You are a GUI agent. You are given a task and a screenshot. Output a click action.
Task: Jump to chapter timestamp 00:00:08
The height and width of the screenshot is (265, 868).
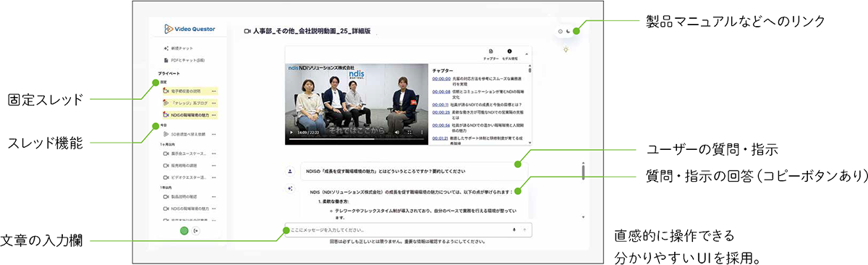coord(441,92)
